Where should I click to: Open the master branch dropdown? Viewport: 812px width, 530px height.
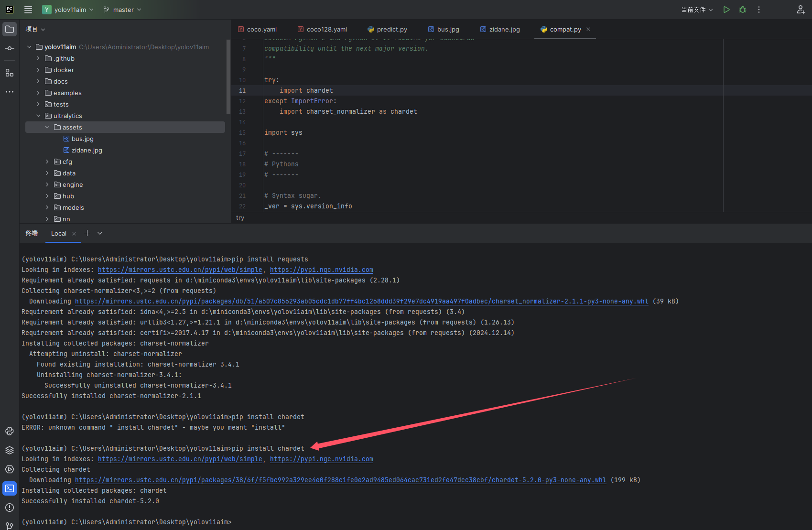(x=122, y=10)
